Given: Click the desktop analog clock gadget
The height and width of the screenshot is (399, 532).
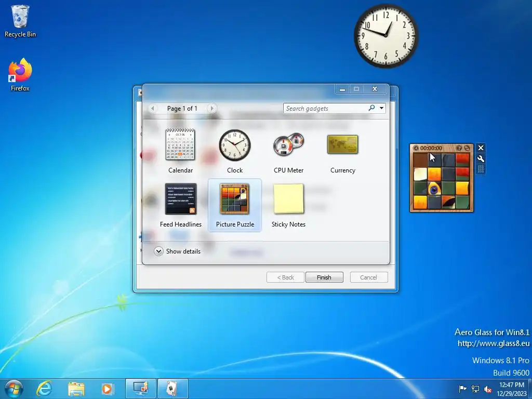Looking at the screenshot, I should [x=386, y=36].
